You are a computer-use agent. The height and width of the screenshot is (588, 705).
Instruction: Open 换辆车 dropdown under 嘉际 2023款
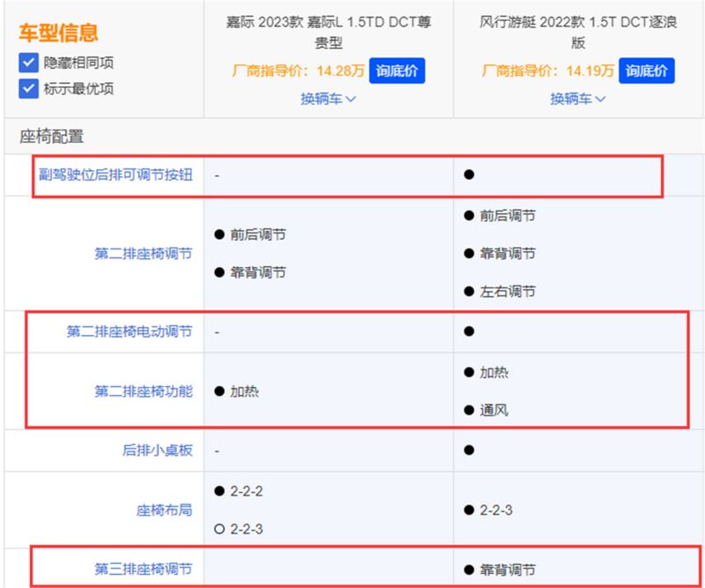click(x=328, y=99)
